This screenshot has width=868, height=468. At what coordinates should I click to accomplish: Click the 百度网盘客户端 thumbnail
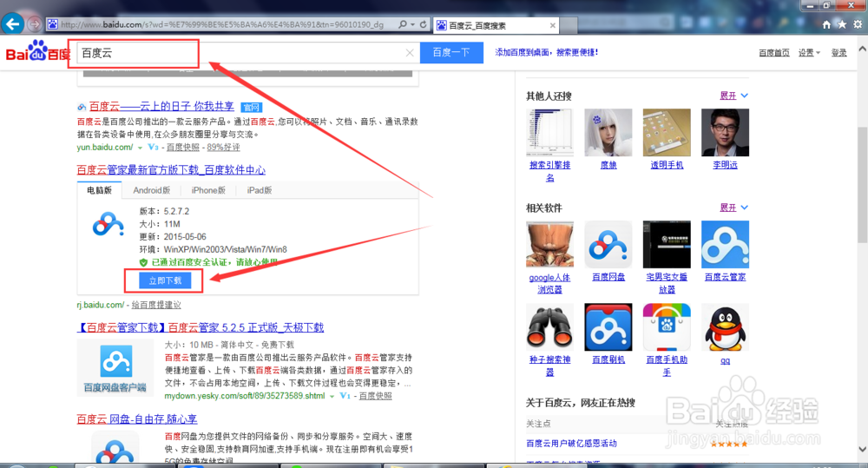click(115, 367)
